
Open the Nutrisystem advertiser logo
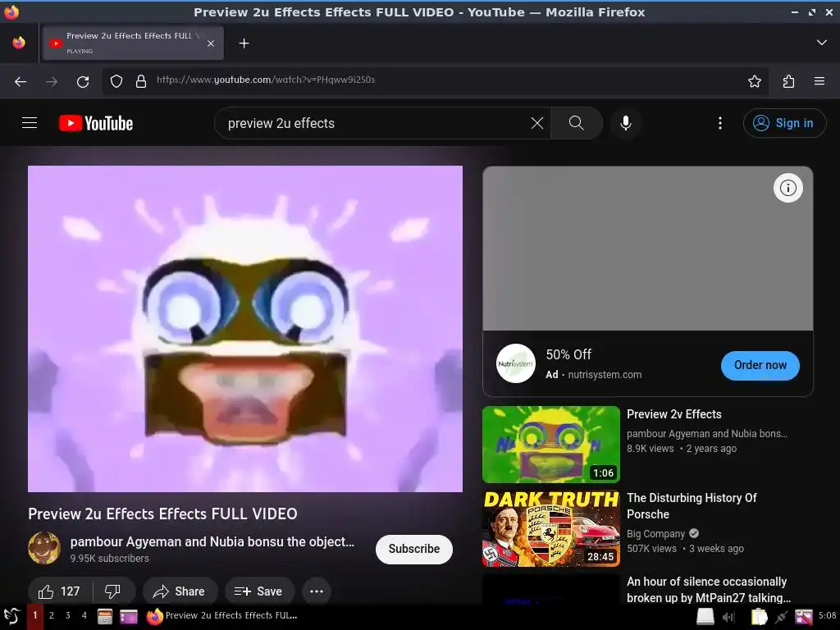[515, 363]
